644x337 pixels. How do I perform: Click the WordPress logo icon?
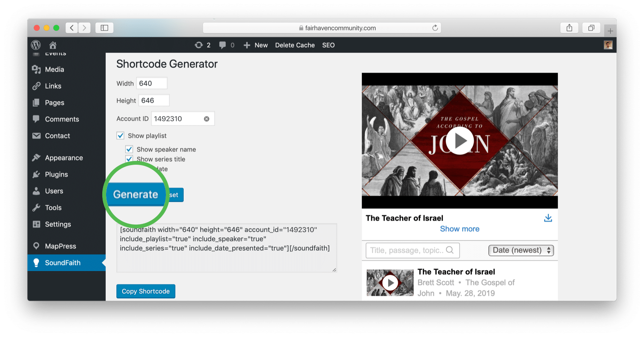(36, 45)
